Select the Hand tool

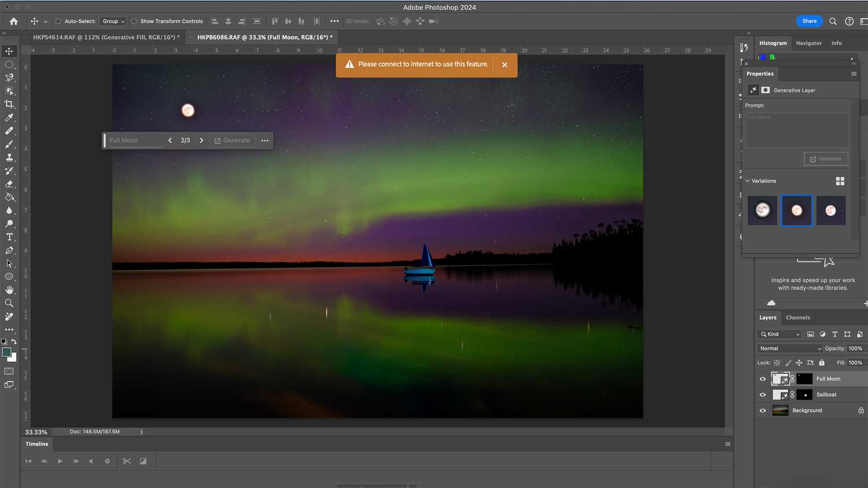pyautogui.click(x=9, y=290)
